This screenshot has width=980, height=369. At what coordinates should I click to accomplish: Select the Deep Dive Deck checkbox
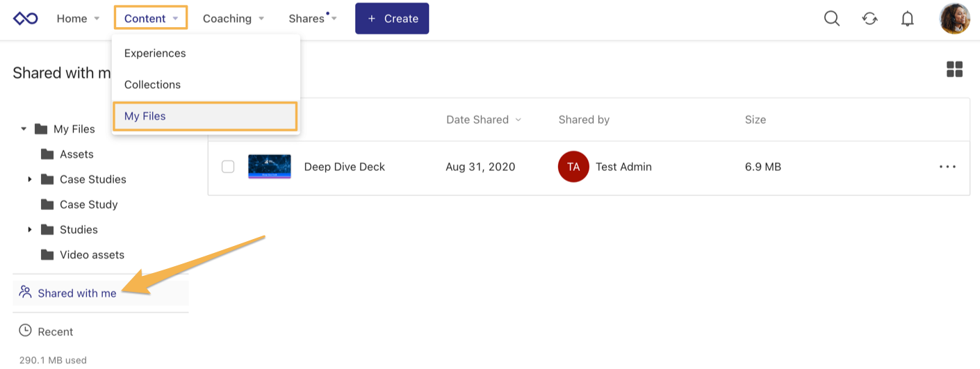[x=228, y=167]
